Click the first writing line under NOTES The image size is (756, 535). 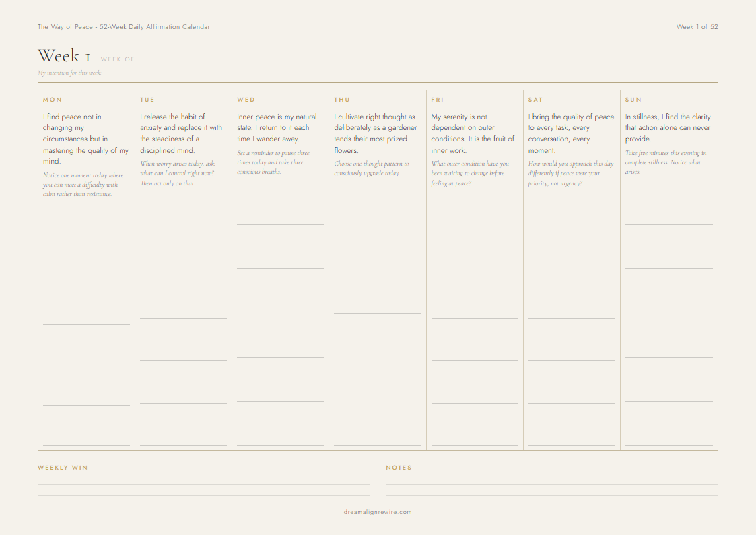(x=552, y=484)
